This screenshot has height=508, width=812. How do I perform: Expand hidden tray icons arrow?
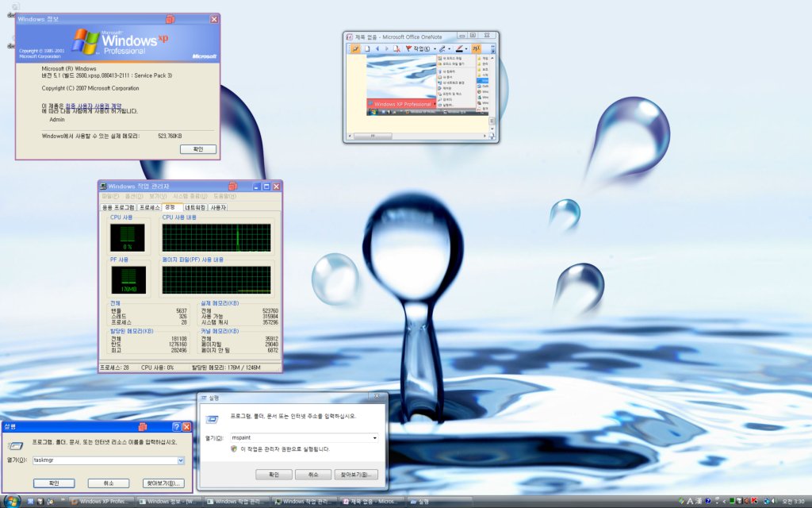pos(724,502)
